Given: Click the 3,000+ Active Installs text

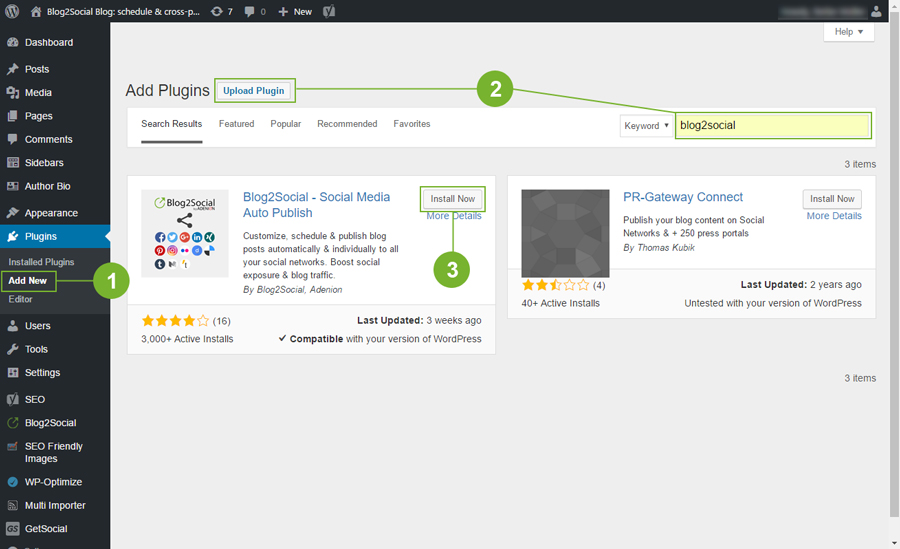Looking at the screenshot, I should tap(187, 339).
